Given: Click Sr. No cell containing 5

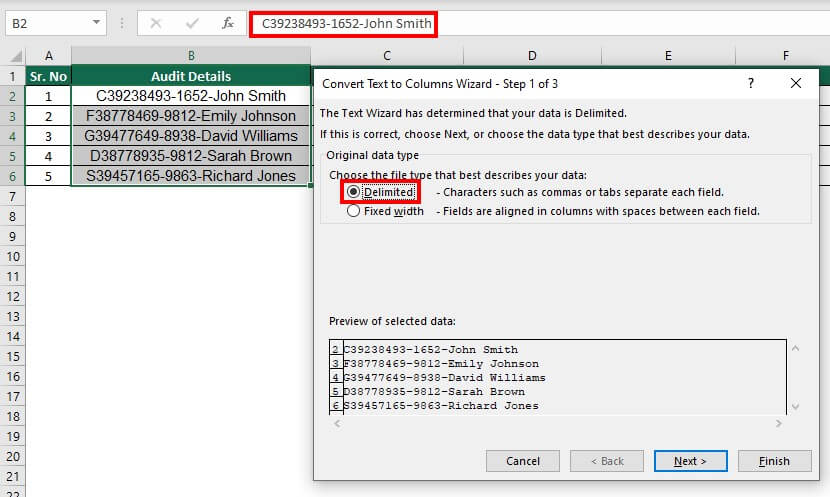Looking at the screenshot, I should pos(48,176).
